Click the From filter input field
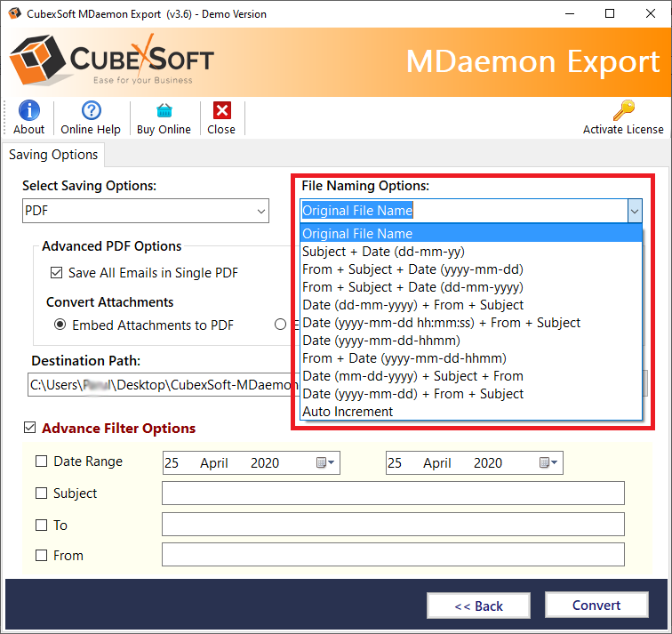This screenshot has height=634, width=672. click(393, 555)
